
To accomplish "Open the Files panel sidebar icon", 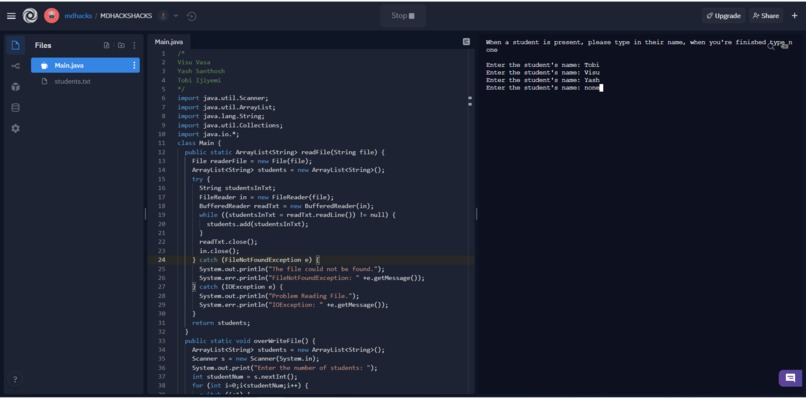I will coord(15,45).
